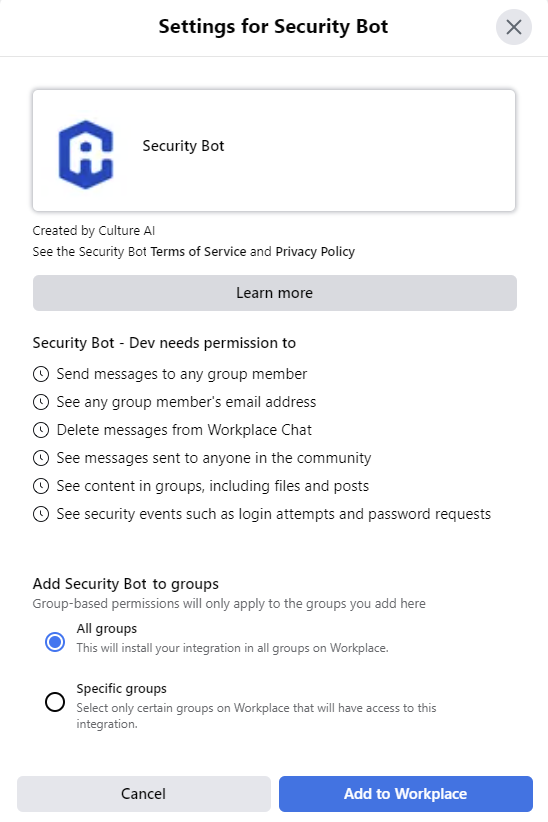Click the Created by Culture AI text
This screenshot has height=822, width=548.
pos(94,231)
